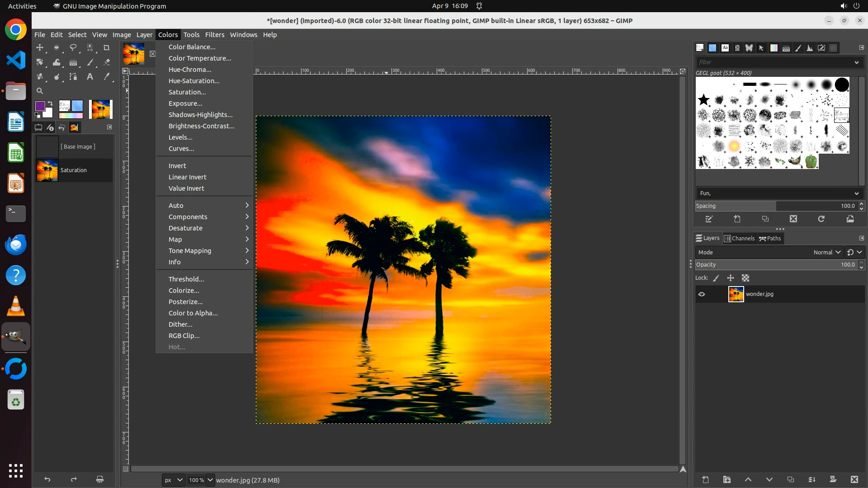Select Saturation entry in undo history
The width and height of the screenshot is (868, 488).
[73, 170]
